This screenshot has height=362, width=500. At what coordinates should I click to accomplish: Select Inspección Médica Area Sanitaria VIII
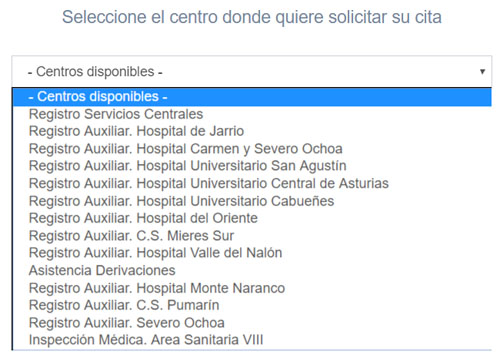[252, 340]
